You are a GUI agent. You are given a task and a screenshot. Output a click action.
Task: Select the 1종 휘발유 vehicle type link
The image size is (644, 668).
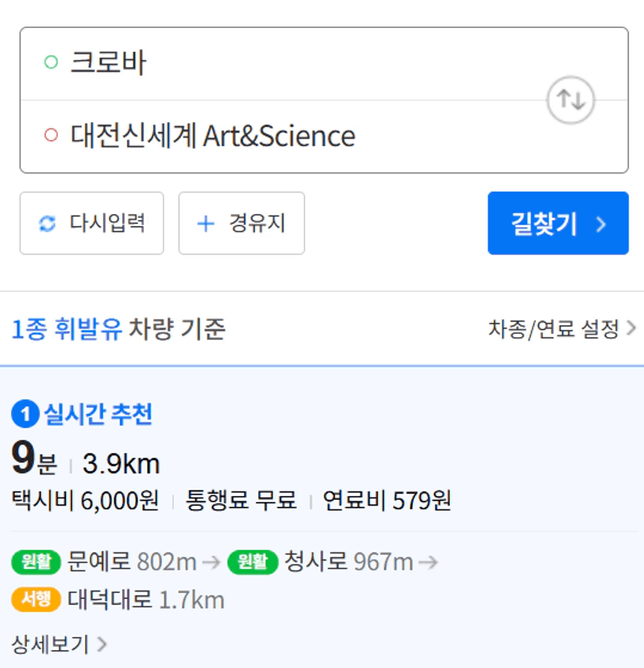pyautogui.click(x=67, y=330)
